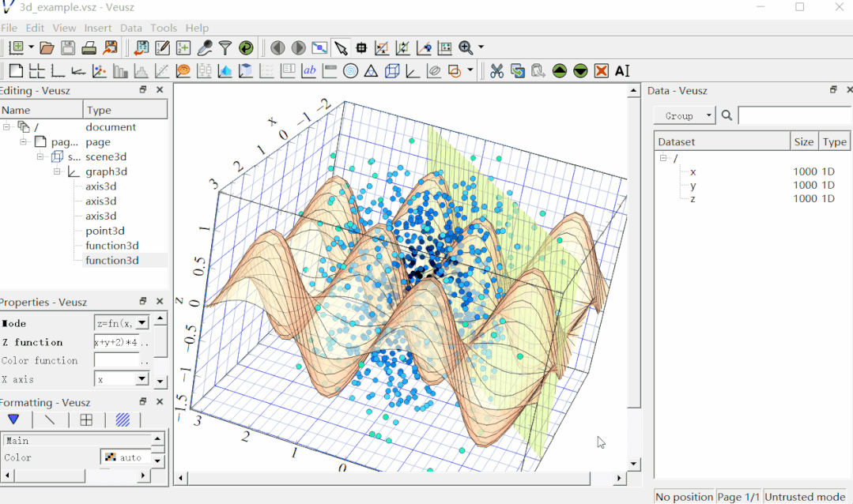
Task: Float the Data panel using undock button
Action: click(x=833, y=90)
